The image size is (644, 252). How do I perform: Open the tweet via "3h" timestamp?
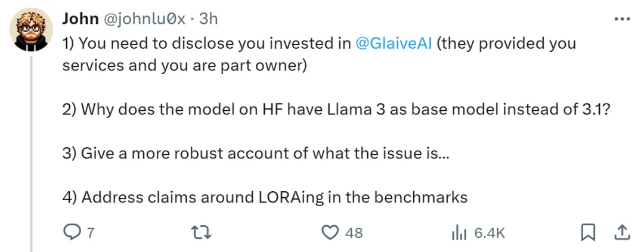[x=208, y=19]
